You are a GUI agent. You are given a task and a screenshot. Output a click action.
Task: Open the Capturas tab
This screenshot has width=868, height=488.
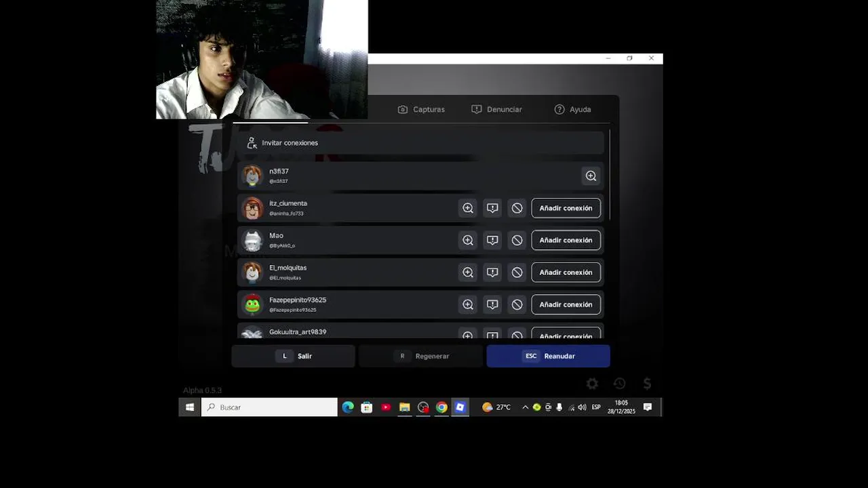421,109
